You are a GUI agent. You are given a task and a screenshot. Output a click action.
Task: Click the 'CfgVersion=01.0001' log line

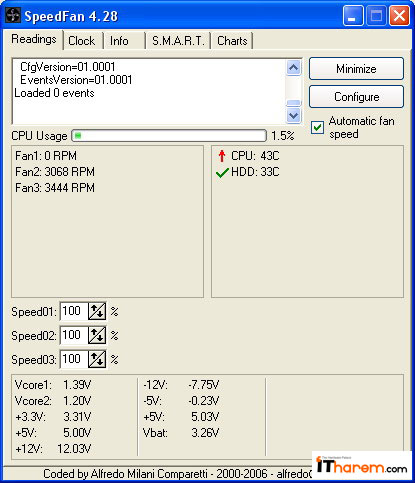[68, 67]
